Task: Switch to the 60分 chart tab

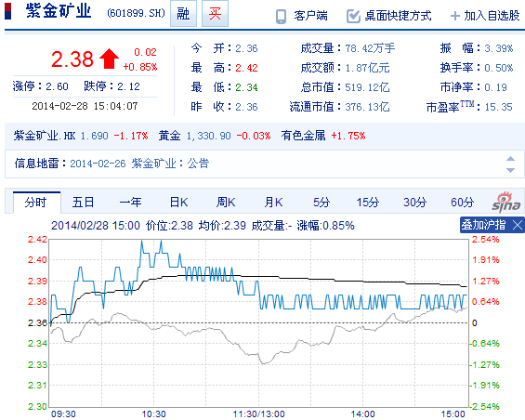Action: [x=463, y=203]
